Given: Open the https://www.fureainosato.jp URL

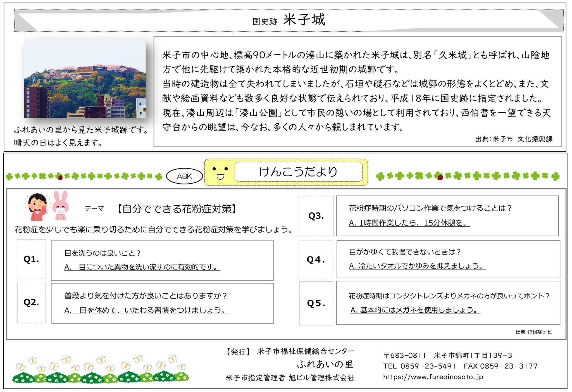Looking at the screenshot, I should [x=433, y=377].
